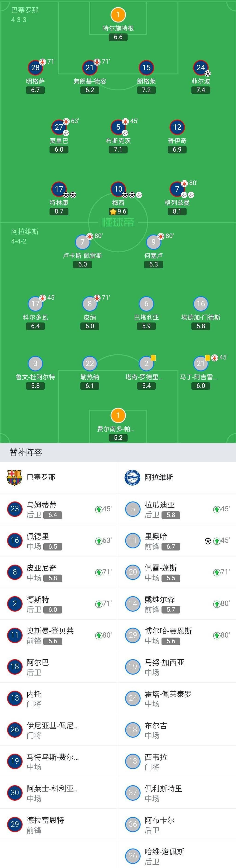The image size is (236, 868).
Task: Tap Messi's number 10 player icon
Action: click(118, 189)
